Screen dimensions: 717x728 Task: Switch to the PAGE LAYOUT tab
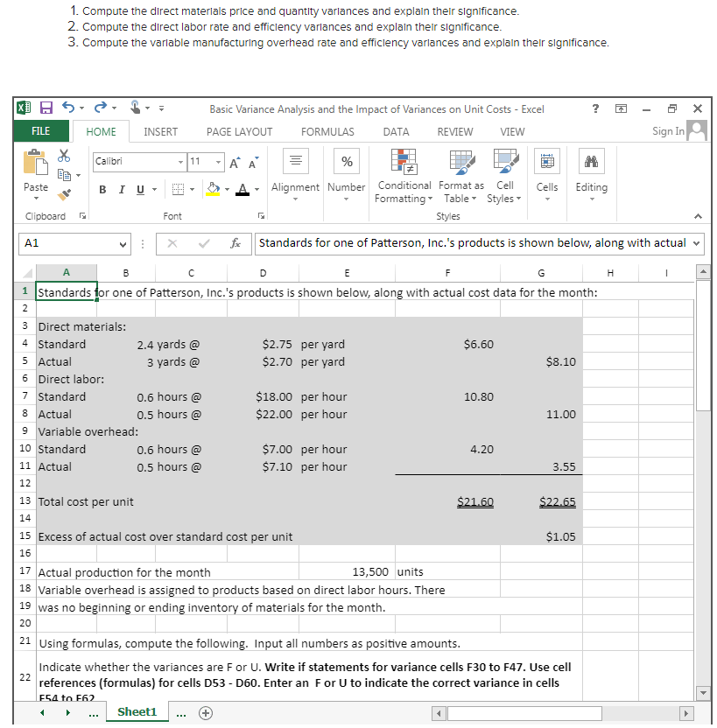coord(239,132)
